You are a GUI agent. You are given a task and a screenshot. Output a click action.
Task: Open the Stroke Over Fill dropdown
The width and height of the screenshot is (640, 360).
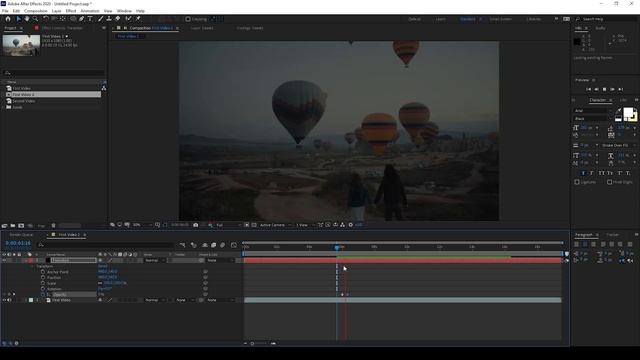[x=618, y=145]
